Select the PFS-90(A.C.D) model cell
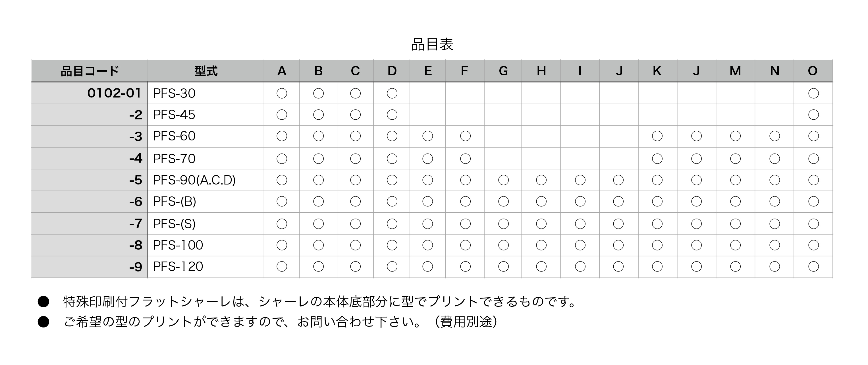Viewport: 868px width, 365px height. [206, 180]
